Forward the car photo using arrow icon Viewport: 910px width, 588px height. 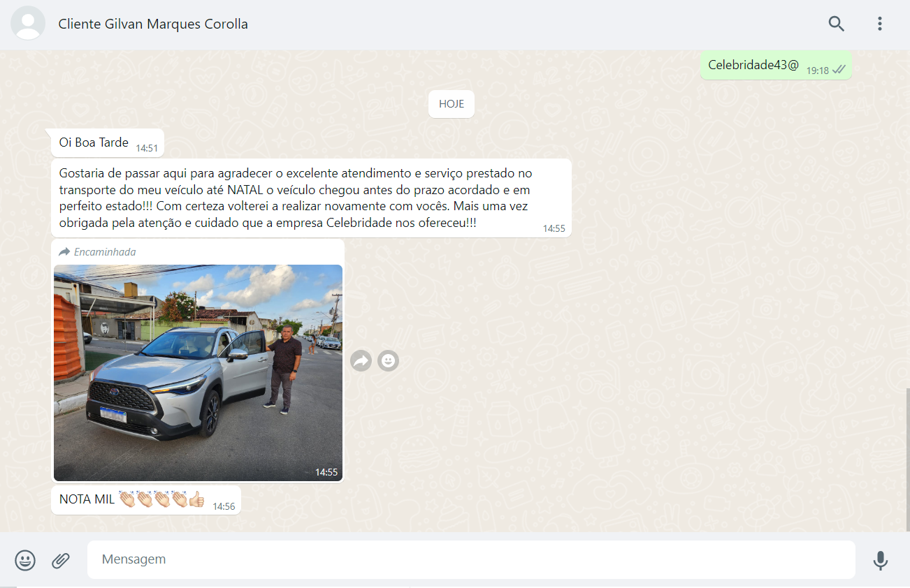361,360
